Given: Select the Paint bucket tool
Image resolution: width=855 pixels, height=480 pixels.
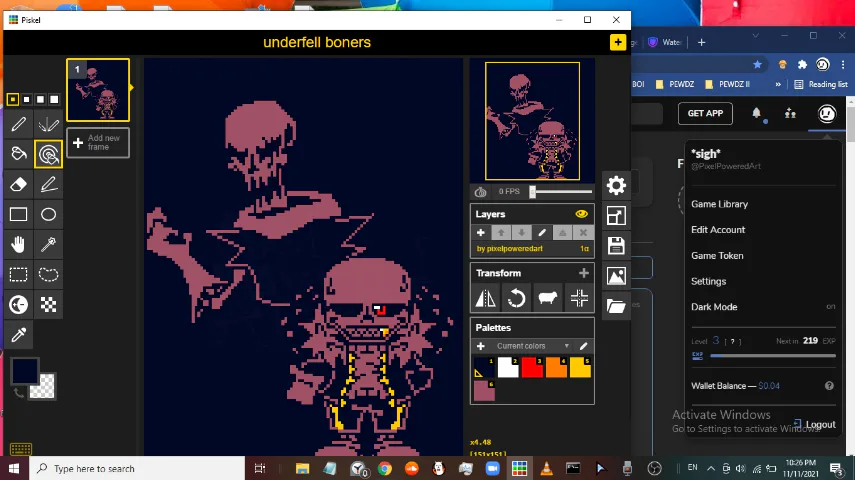Looking at the screenshot, I should tap(19, 154).
